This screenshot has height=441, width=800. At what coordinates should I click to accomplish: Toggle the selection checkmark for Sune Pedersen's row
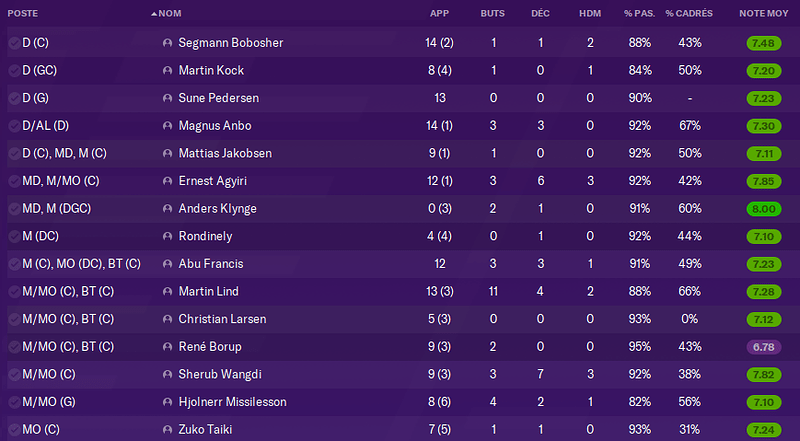click(x=14, y=98)
